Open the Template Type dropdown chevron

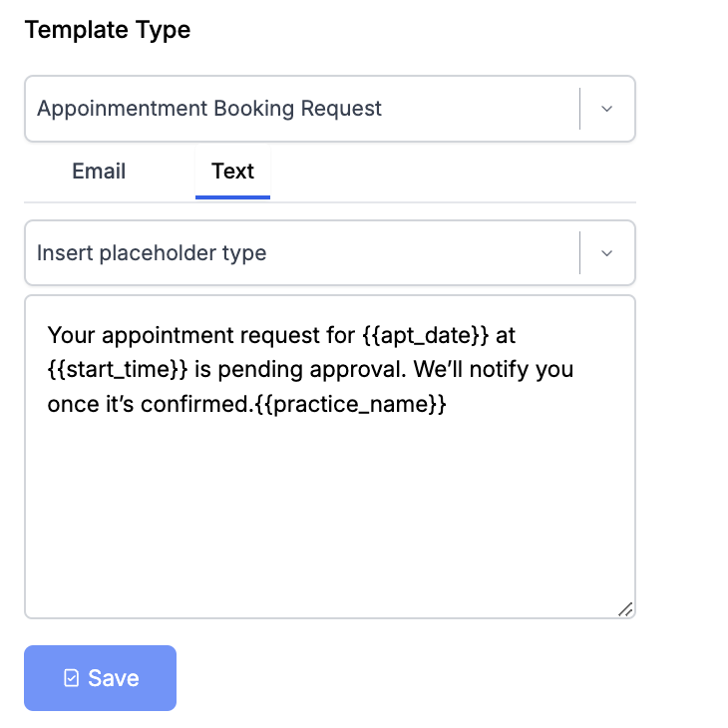606,109
